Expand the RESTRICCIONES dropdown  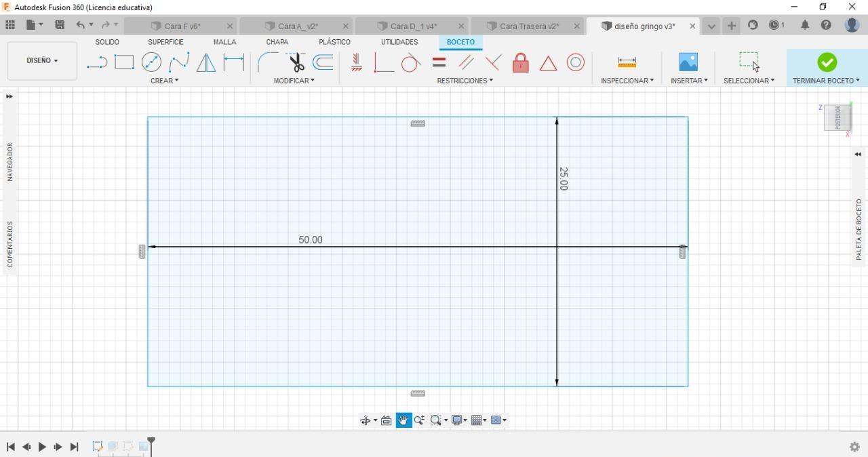(465, 81)
